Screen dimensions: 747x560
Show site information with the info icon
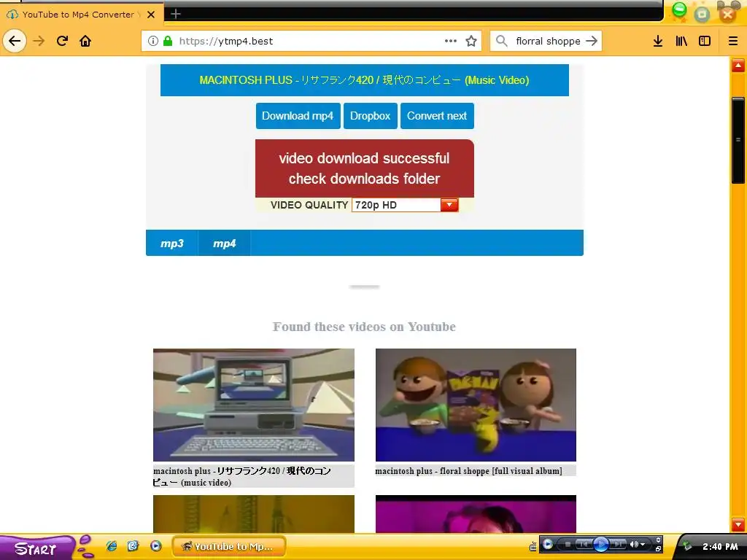(153, 41)
